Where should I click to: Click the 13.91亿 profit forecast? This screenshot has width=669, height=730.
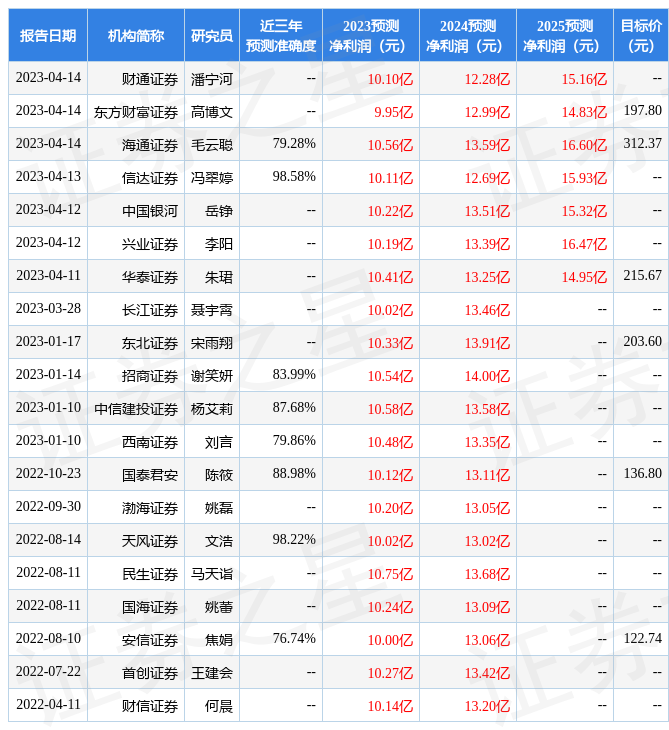click(487, 343)
